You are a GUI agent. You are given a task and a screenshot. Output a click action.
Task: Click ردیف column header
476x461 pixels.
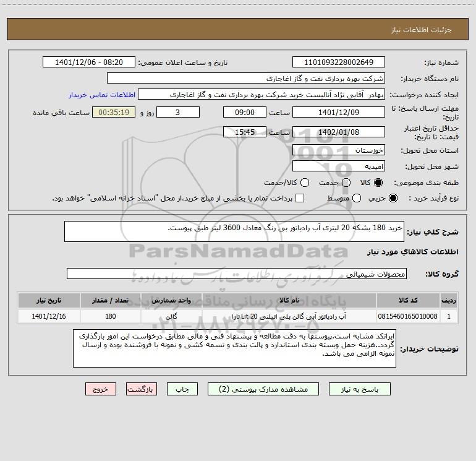pos(449,301)
